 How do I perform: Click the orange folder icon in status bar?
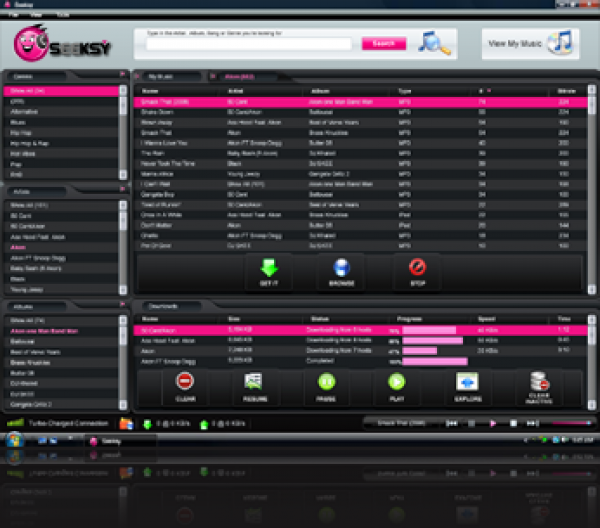[126, 424]
